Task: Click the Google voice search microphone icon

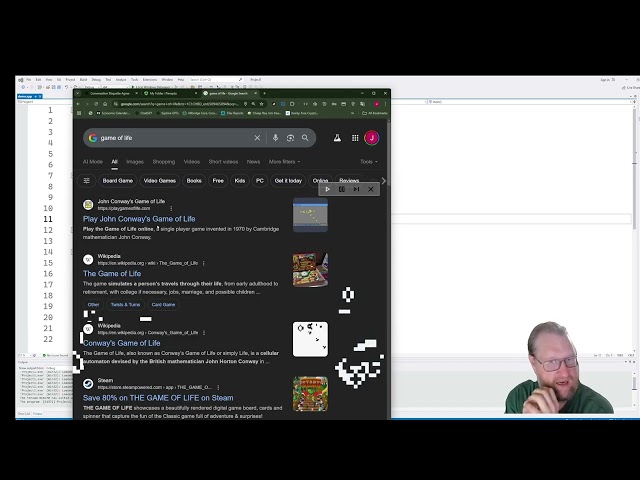Action: coord(276,138)
